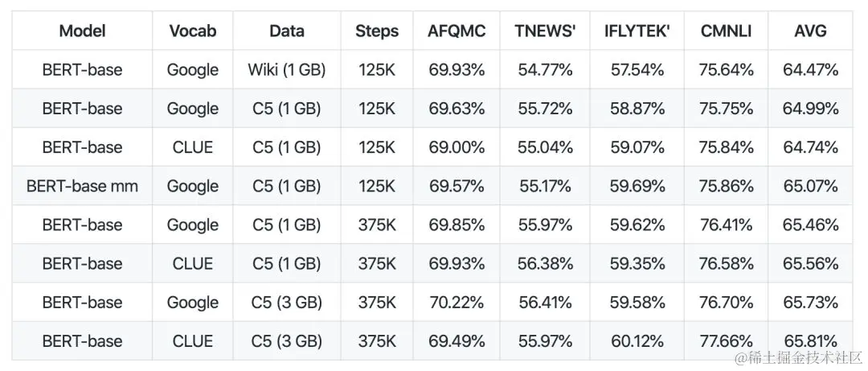
Task: Select the Vocab column header
Action: click(x=193, y=31)
